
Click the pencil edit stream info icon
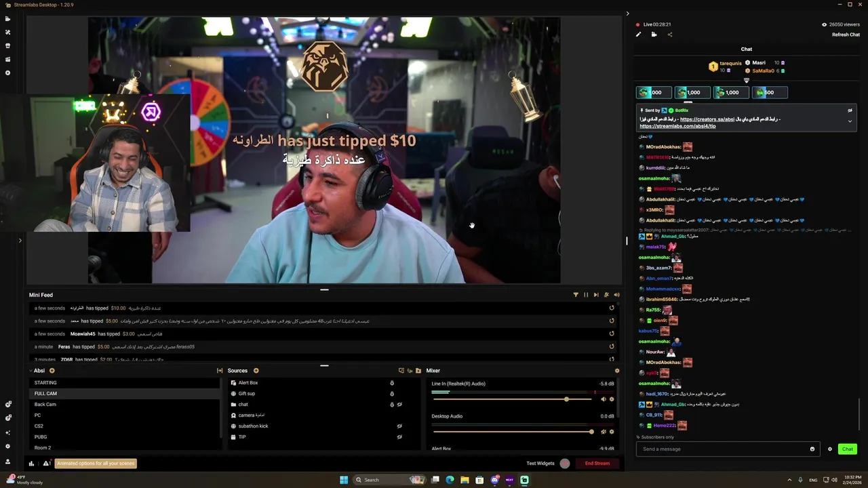(x=638, y=35)
